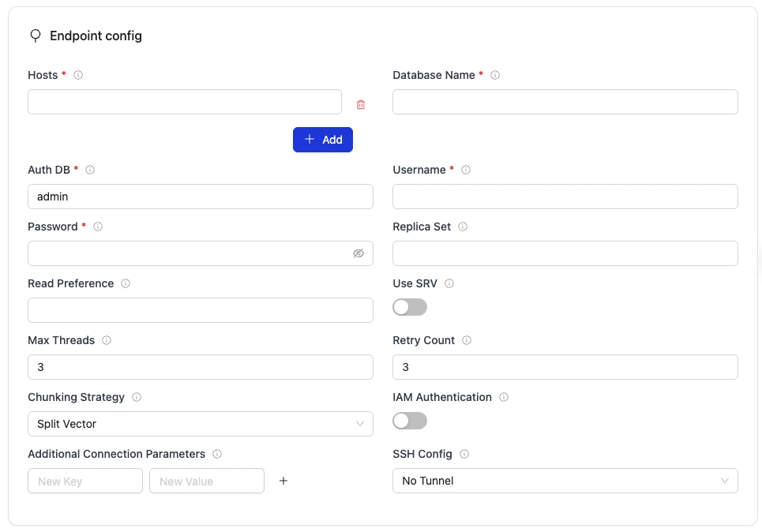This screenshot has width=762, height=532.
Task: Enable the IAM Authentication toggle
Action: click(410, 421)
